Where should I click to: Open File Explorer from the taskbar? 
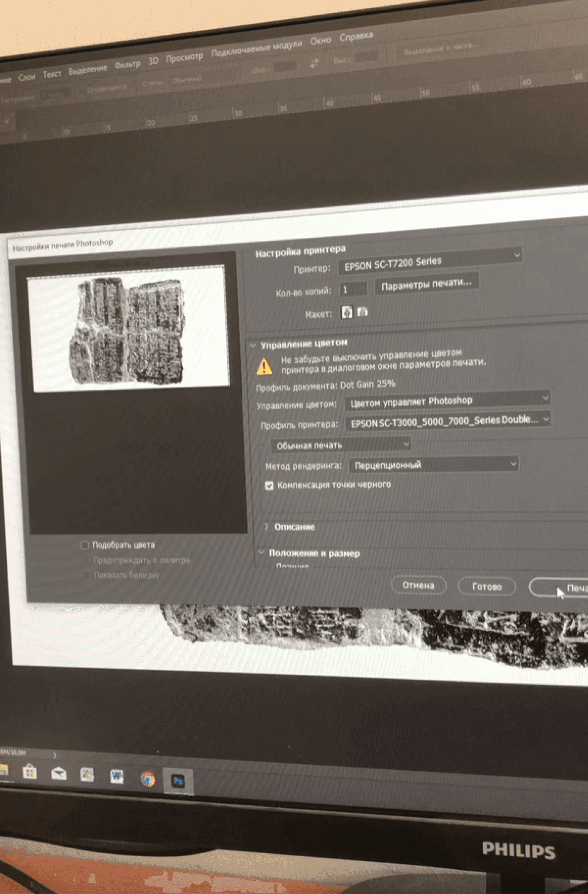tap(3, 770)
